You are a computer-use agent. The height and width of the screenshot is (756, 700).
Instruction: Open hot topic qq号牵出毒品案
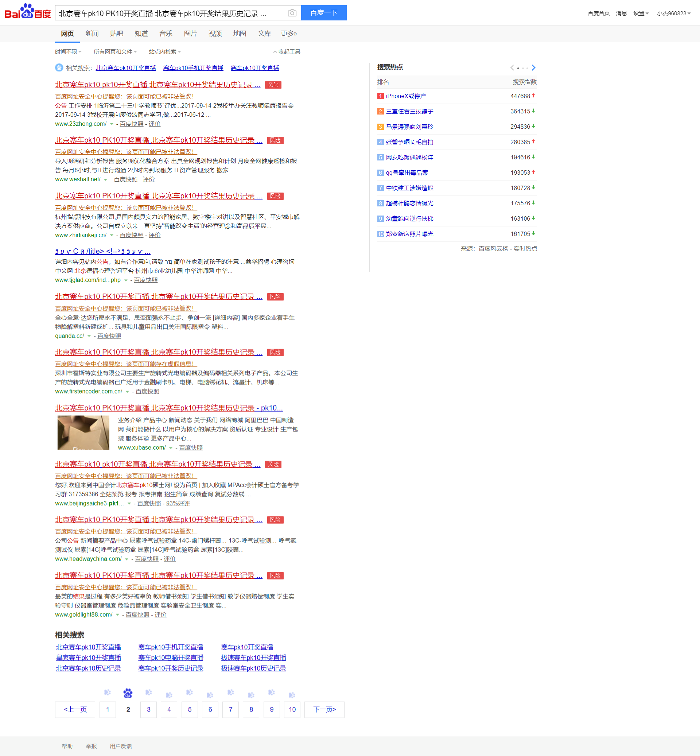(x=407, y=172)
